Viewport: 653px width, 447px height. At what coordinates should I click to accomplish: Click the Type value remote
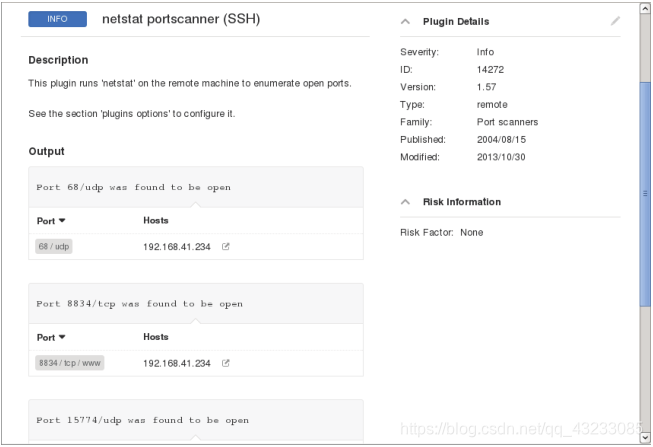pos(492,105)
